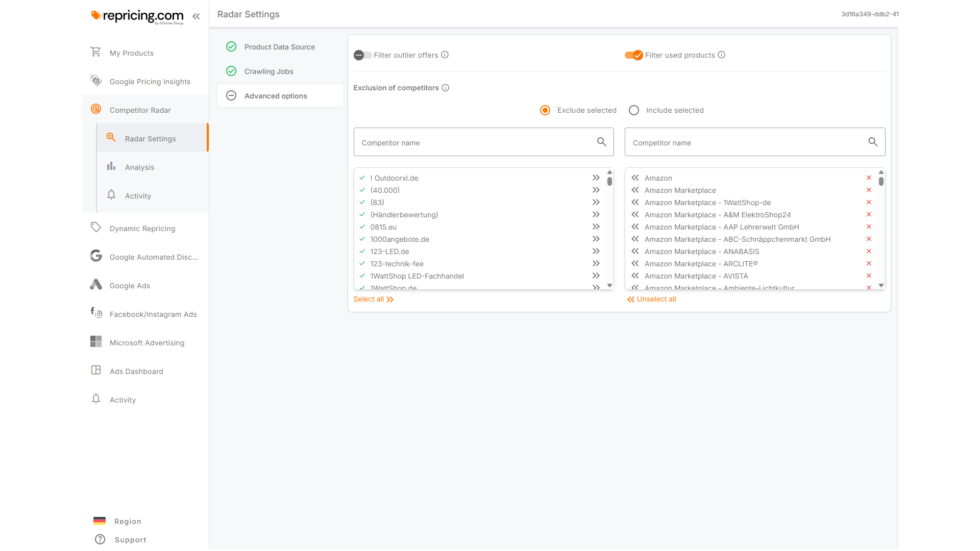The width and height of the screenshot is (980, 551).
Task: Click the bottom Activity bell icon
Action: click(96, 399)
